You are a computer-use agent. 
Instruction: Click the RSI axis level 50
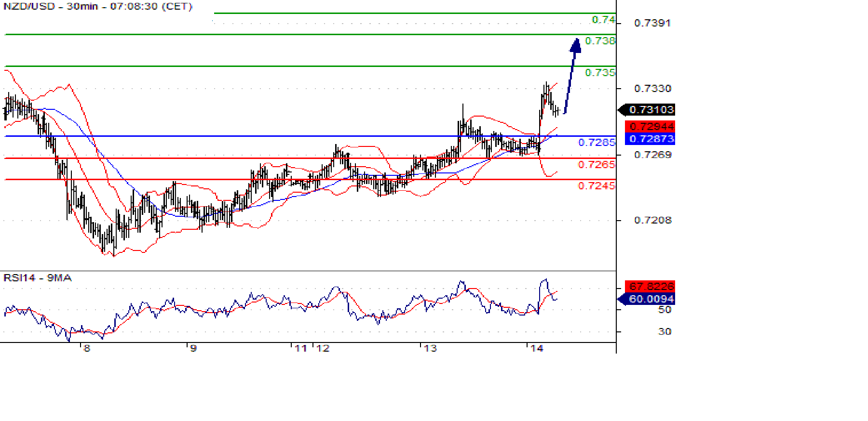point(665,310)
